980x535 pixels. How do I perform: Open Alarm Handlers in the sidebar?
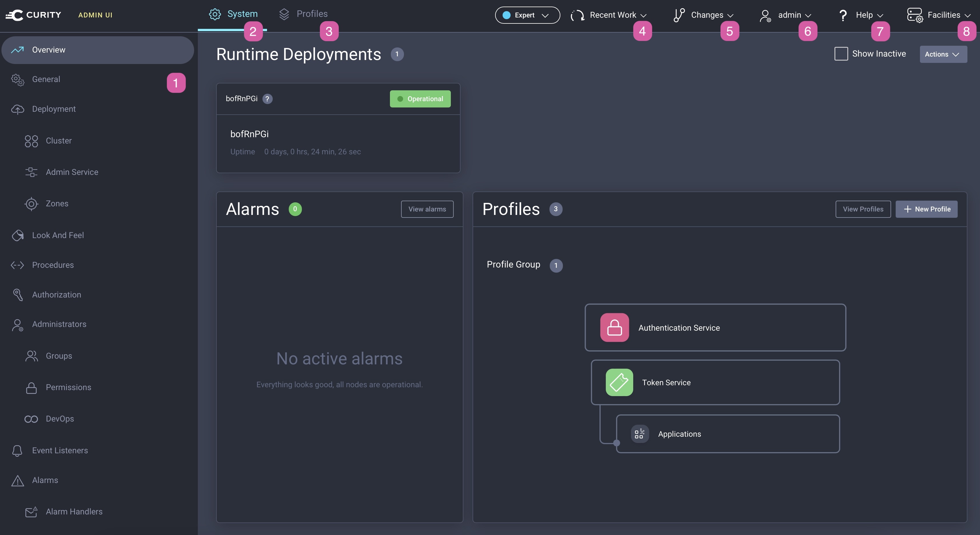tap(98, 512)
